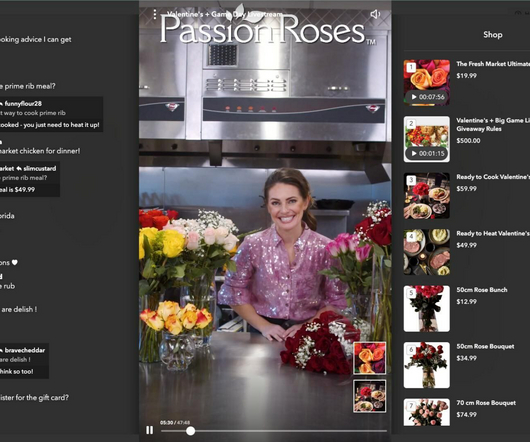Open The Fresh Market Ultimate product title
The height and width of the screenshot is (442, 530).
point(493,64)
